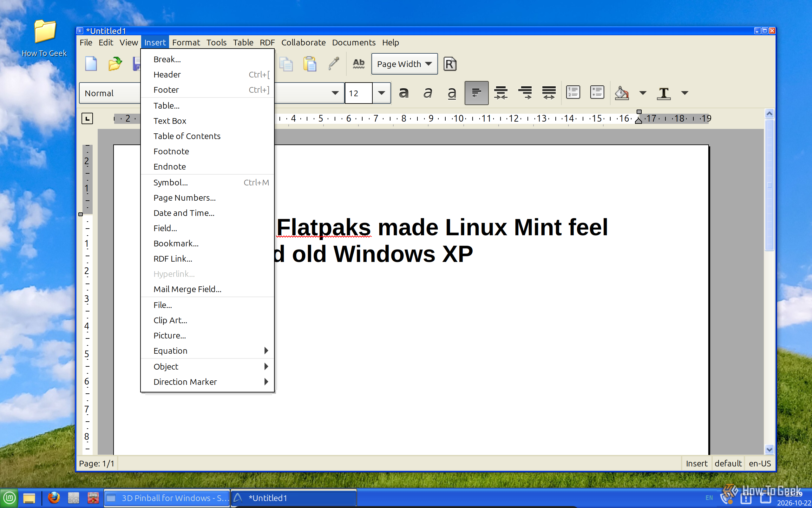Open the Linux Mint start menu
Screen dimensions: 812x508
coord(9,498)
